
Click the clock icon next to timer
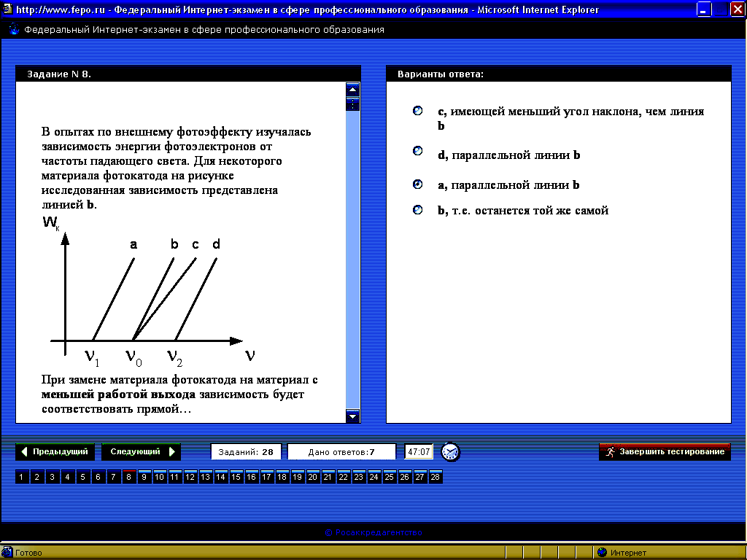point(450,452)
